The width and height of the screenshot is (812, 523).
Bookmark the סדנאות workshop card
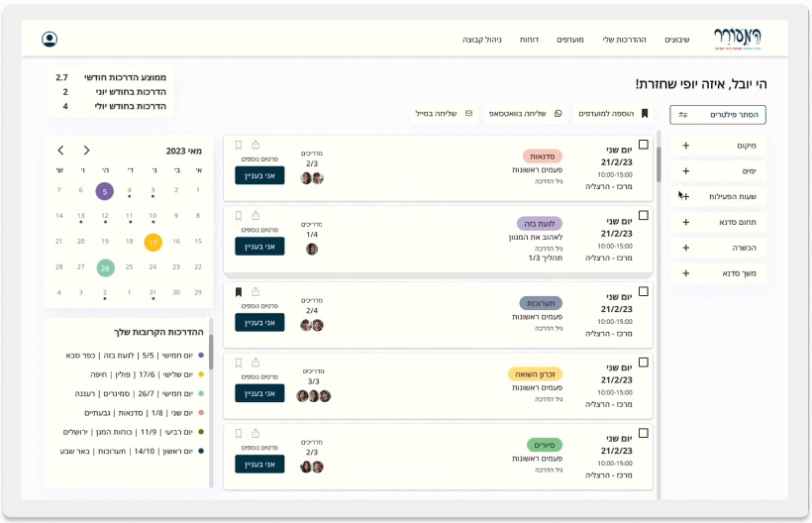239,145
